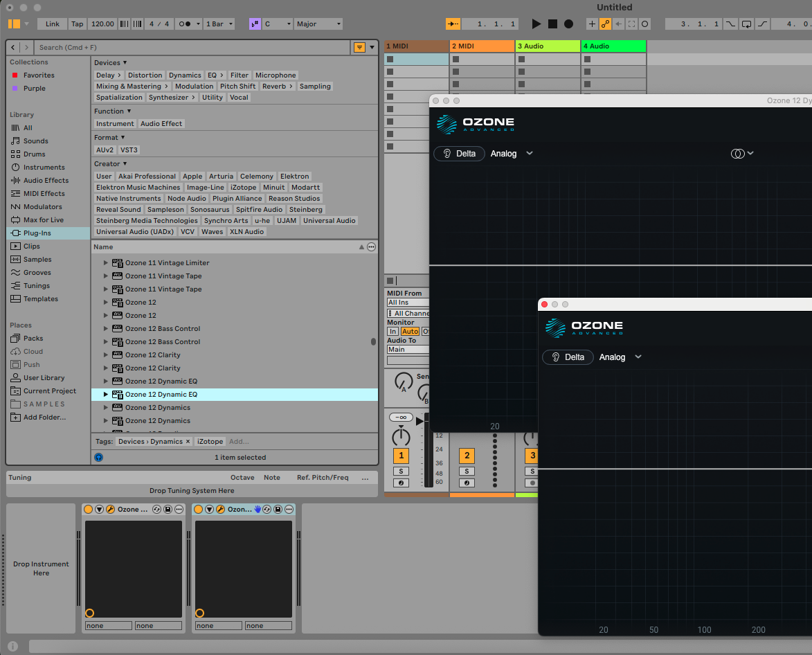Click the MIDI arrangement overdub plus icon
Screen dimensions: 812x655
(x=592, y=24)
